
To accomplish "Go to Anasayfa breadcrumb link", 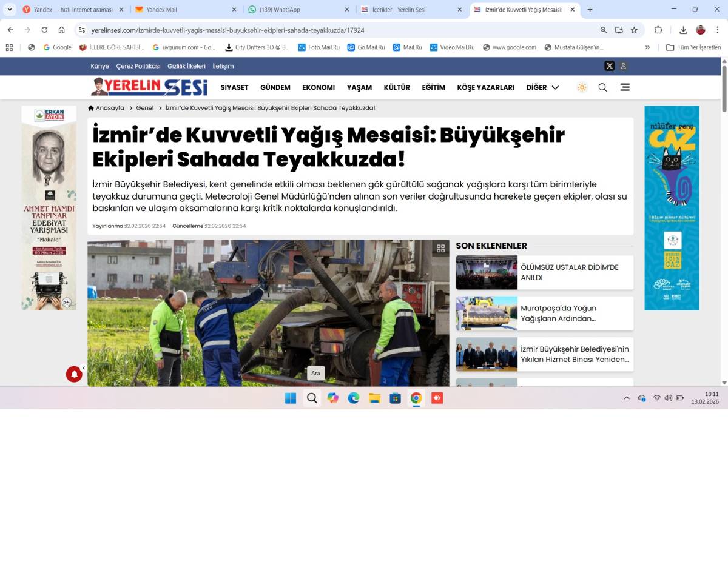I will (107, 108).
